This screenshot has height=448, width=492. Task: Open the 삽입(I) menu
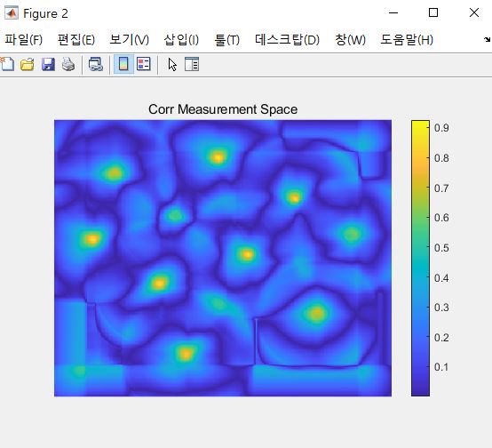(x=181, y=40)
